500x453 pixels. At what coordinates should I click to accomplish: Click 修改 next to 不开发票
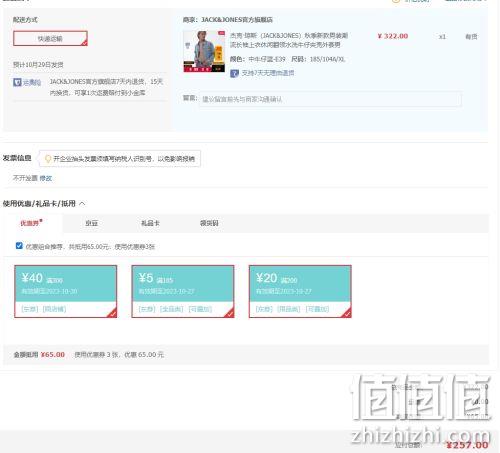pos(46,178)
